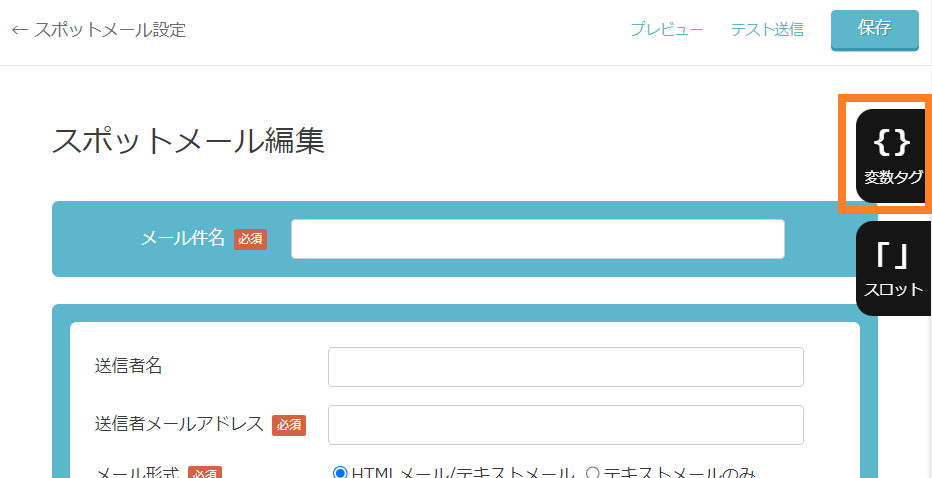The height and width of the screenshot is (478, 932).
Task: Click the メール件名 label
Action: [182, 239]
